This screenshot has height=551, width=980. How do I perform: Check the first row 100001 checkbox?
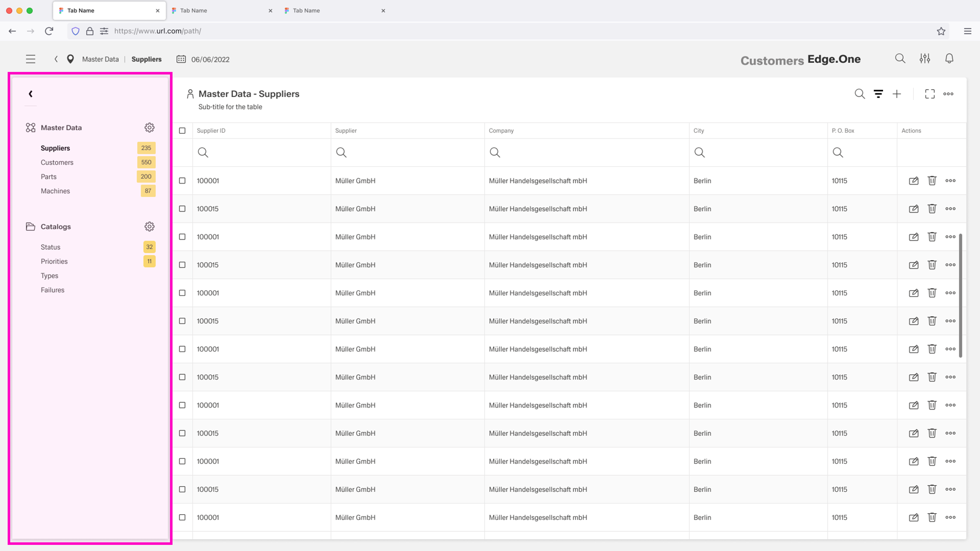[x=182, y=181]
